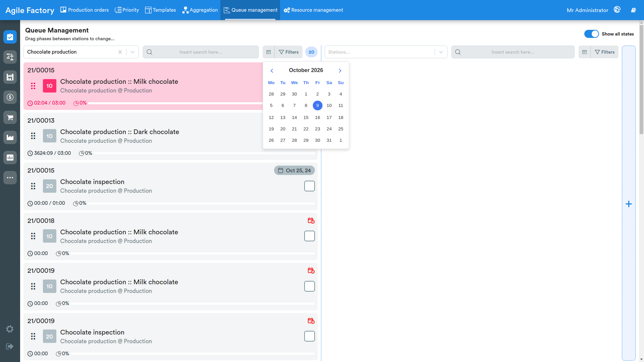Open the dollar coin sidebar icon
Viewport: 644px width, 362px height.
pyautogui.click(x=10, y=97)
